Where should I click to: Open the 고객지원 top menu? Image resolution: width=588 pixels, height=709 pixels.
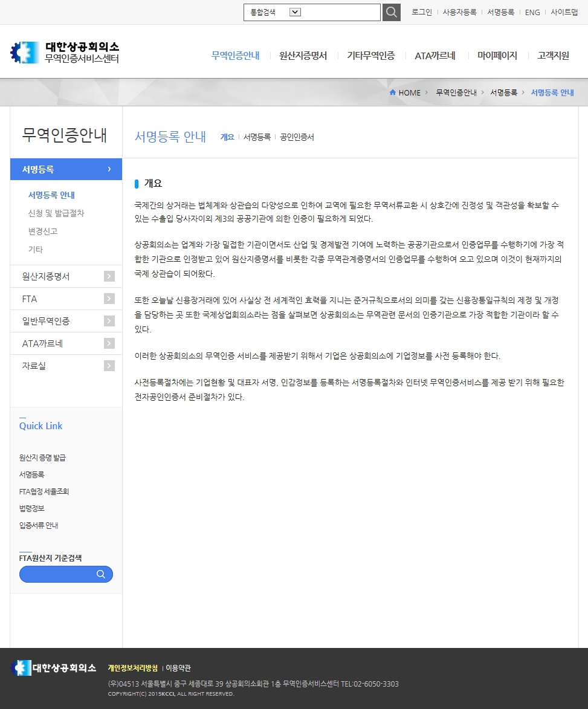(x=553, y=56)
